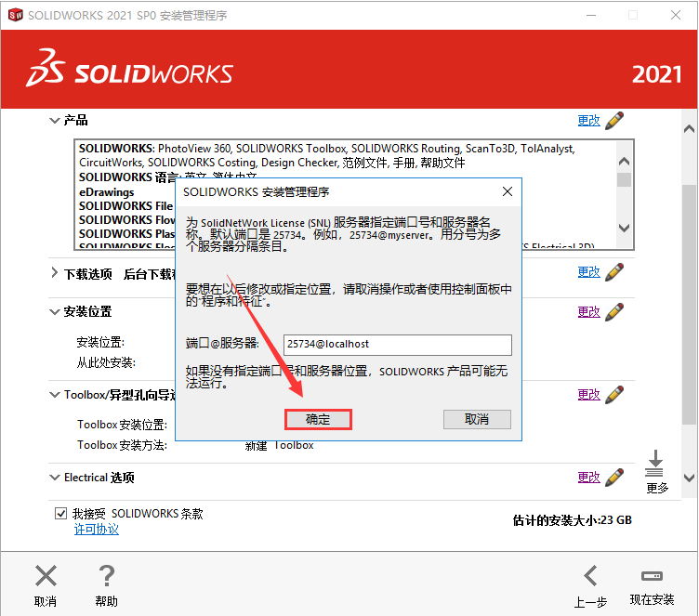Click 现在安装 icon
The width and height of the screenshot is (699, 616).
pos(652,576)
